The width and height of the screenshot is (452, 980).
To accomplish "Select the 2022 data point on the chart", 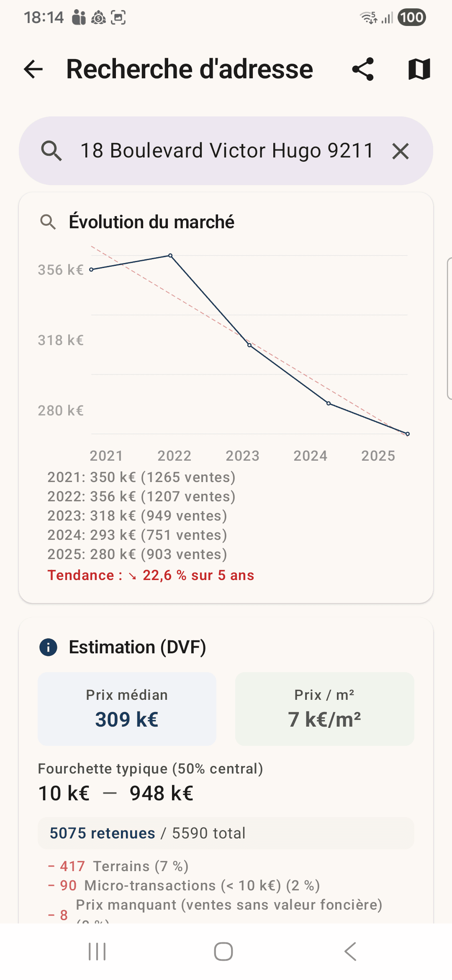I will click(170, 255).
